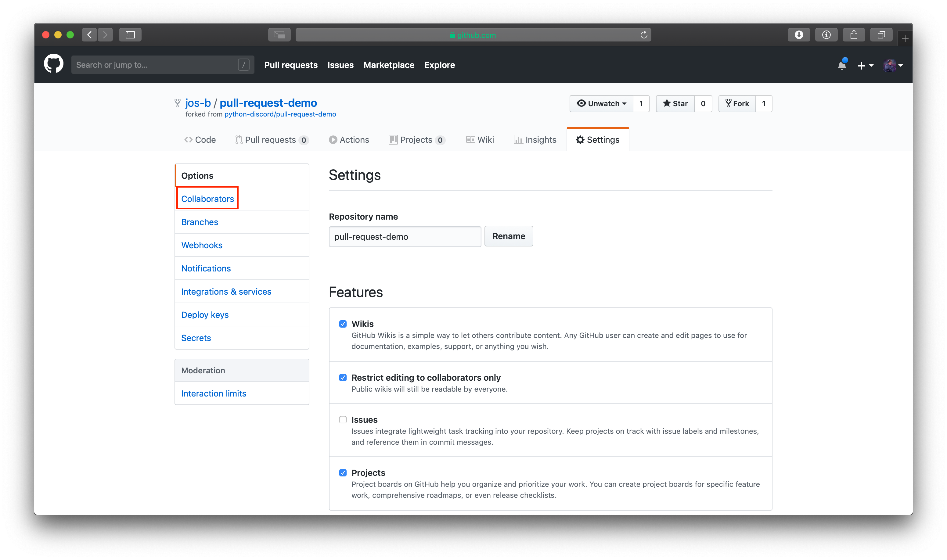Open the Actions tab
This screenshot has width=947, height=560.
point(349,140)
